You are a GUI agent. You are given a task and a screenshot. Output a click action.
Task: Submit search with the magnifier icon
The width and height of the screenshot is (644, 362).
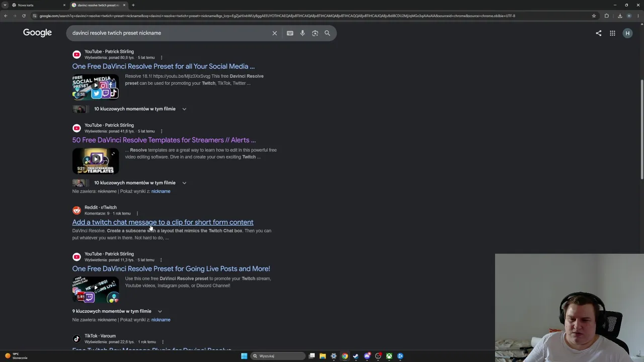point(328,33)
